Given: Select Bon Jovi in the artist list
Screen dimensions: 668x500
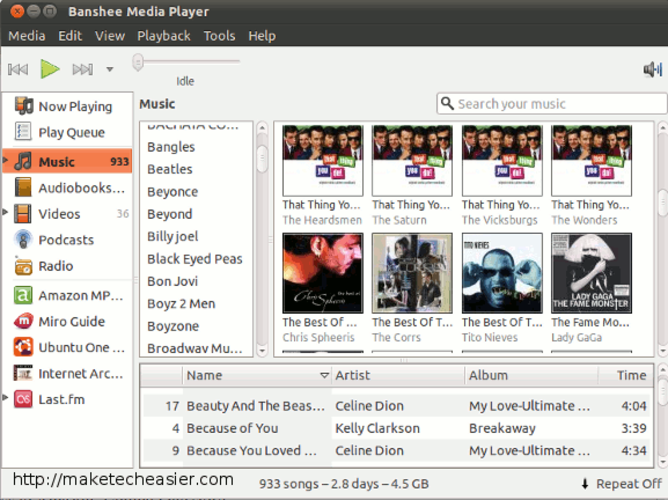Looking at the screenshot, I should 173,281.
